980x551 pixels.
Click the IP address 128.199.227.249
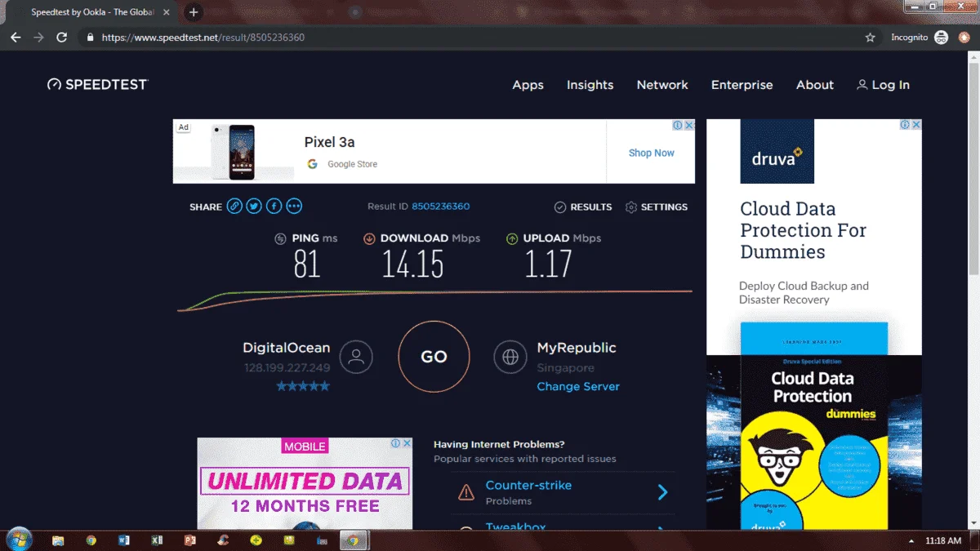(x=287, y=367)
